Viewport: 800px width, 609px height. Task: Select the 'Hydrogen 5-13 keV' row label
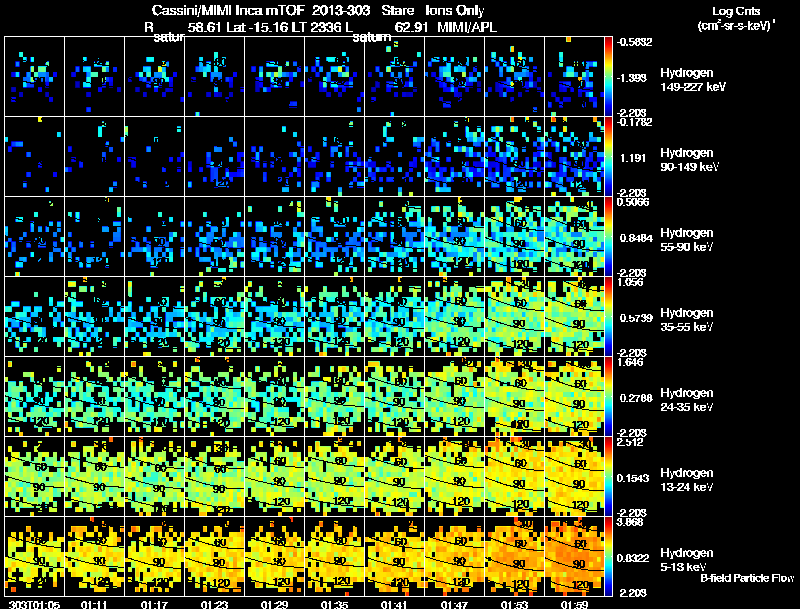pyautogui.click(x=687, y=560)
